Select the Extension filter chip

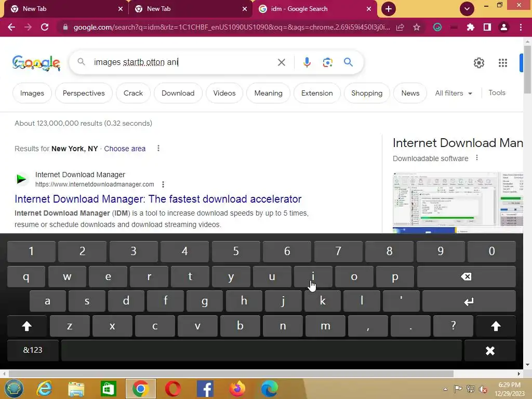pos(317,93)
